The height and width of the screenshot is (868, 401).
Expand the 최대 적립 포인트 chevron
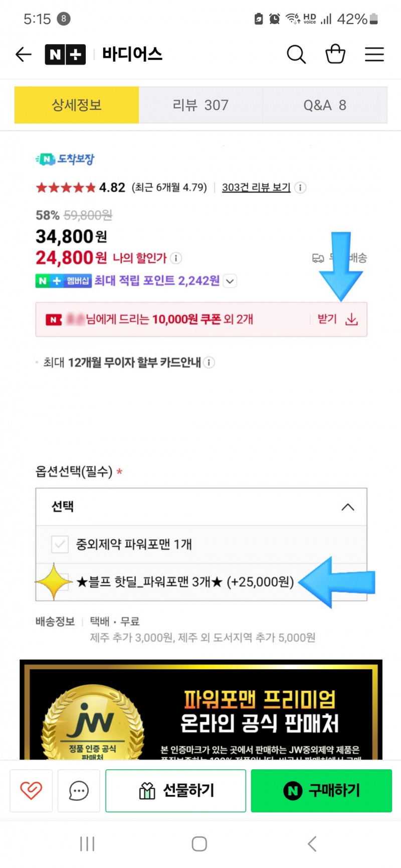[230, 281]
